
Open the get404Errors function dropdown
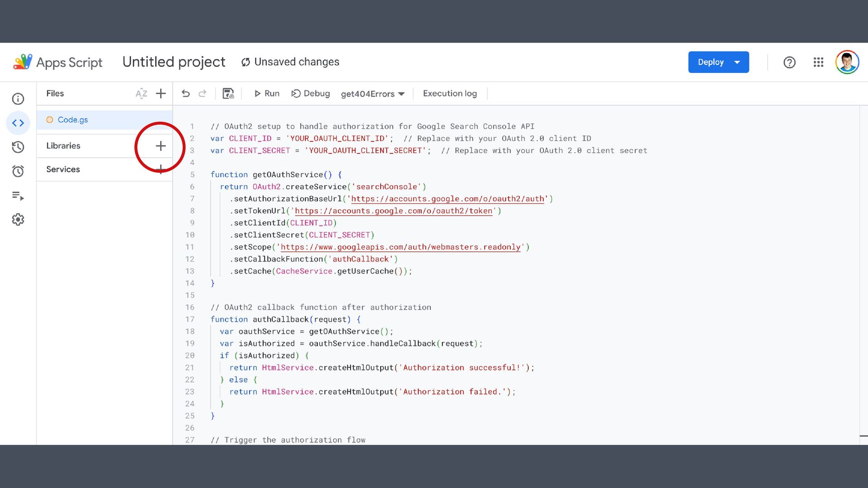point(373,94)
